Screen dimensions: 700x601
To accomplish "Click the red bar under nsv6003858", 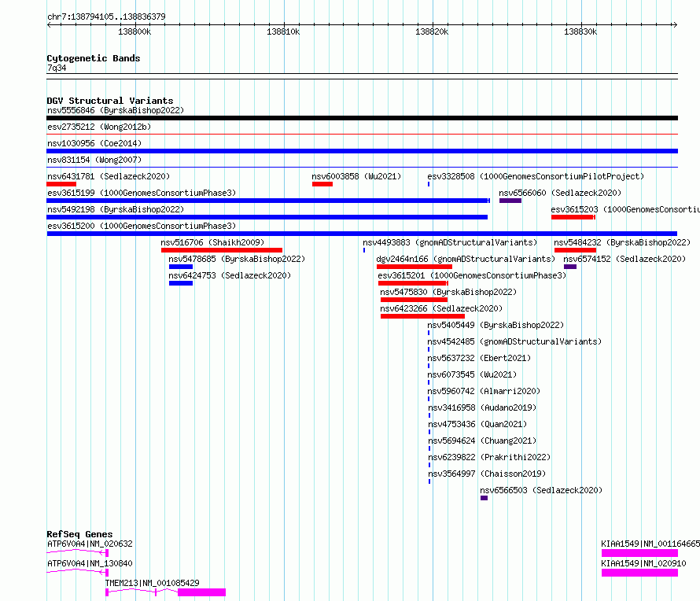I will [322, 184].
